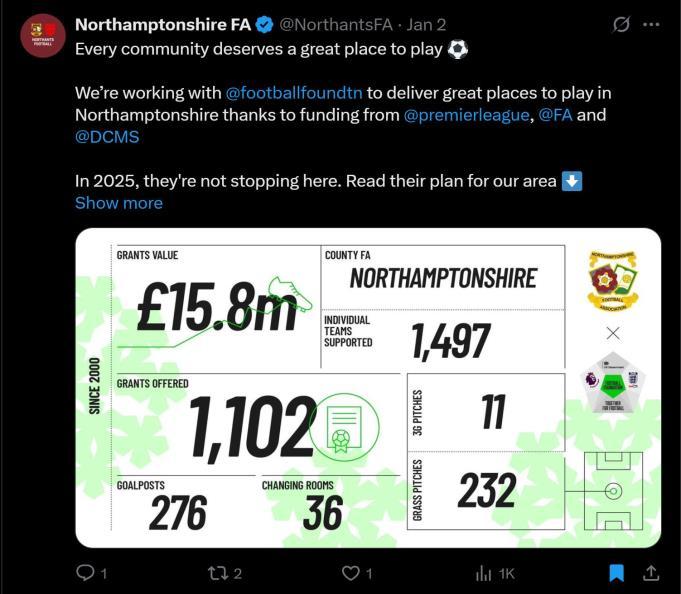Expand the post with Show more
Image resolution: width=681 pixels, height=594 pixels.
coord(118,203)
